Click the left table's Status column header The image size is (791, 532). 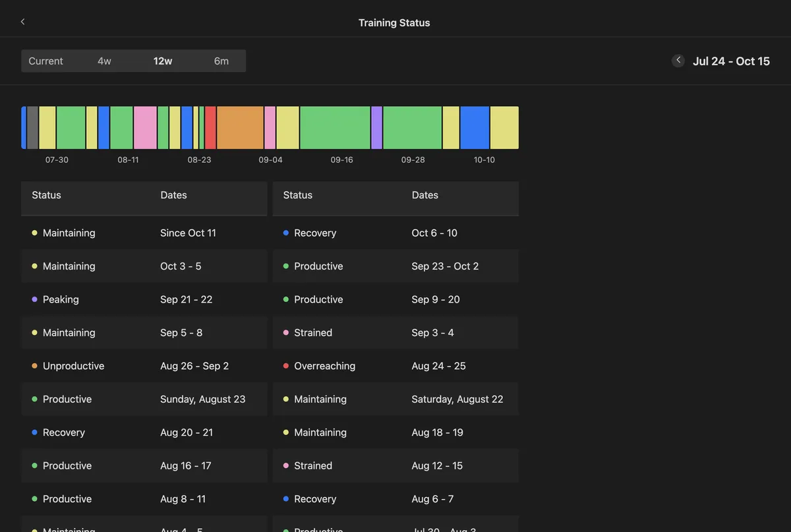(x=46, y=195)
